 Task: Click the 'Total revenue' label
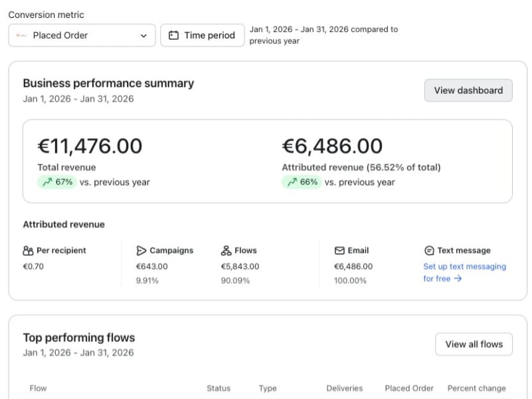tap(66, 168)
